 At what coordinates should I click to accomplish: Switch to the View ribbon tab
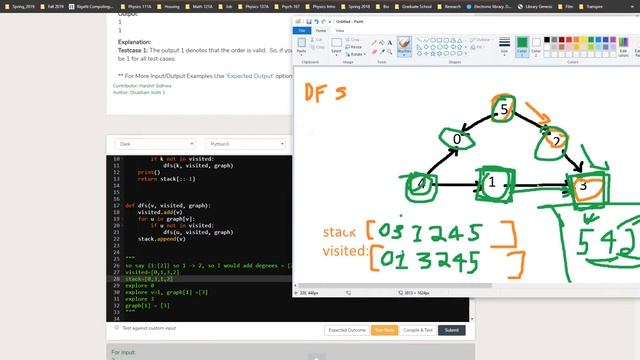click(x=340, y=31)
